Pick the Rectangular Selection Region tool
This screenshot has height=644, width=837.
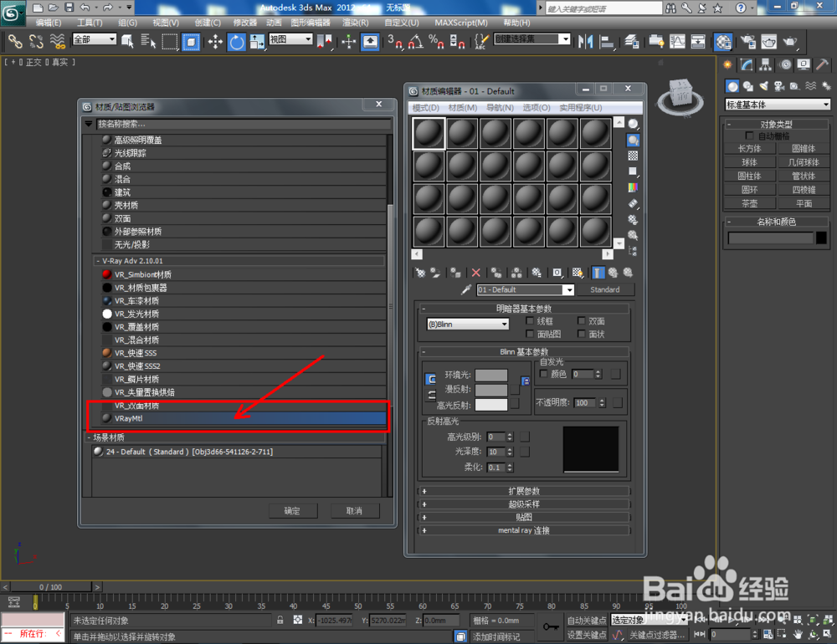[169, 42]
